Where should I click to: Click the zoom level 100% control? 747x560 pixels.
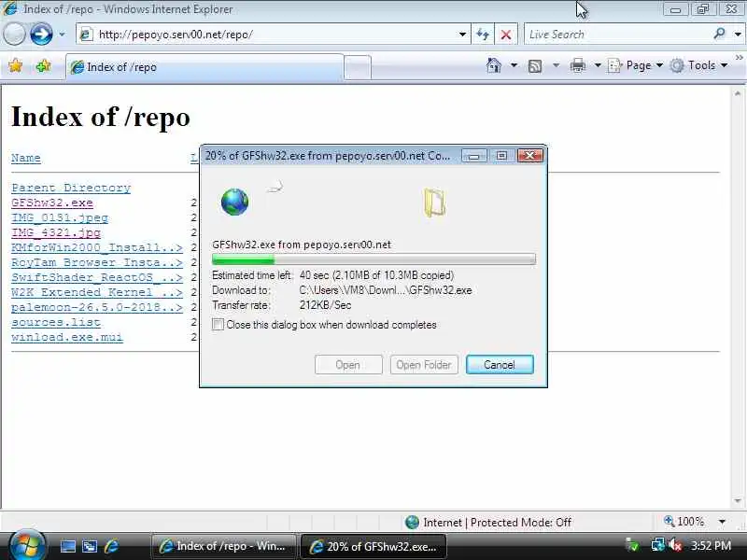coord(684,522)
